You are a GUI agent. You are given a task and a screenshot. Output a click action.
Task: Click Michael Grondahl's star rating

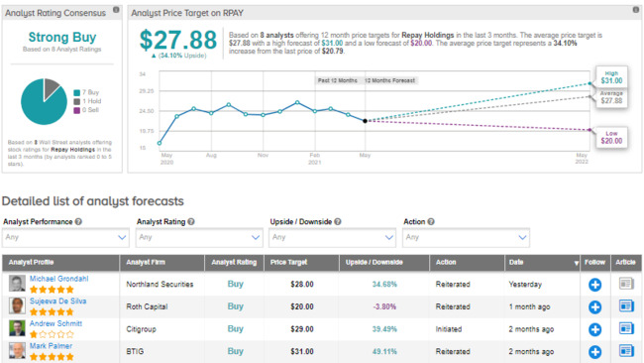(x=52, y=290)
